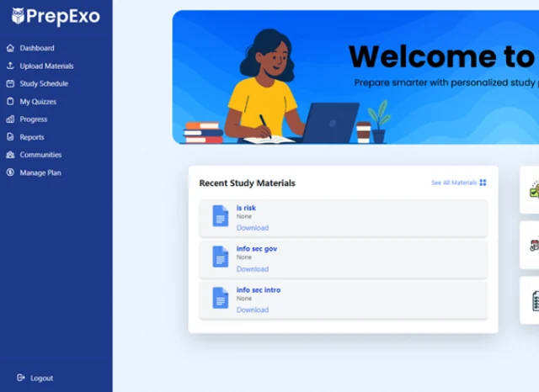Click the Recent Study Materials heading
This screenshot has width=539, height=392.
point(247,183)
